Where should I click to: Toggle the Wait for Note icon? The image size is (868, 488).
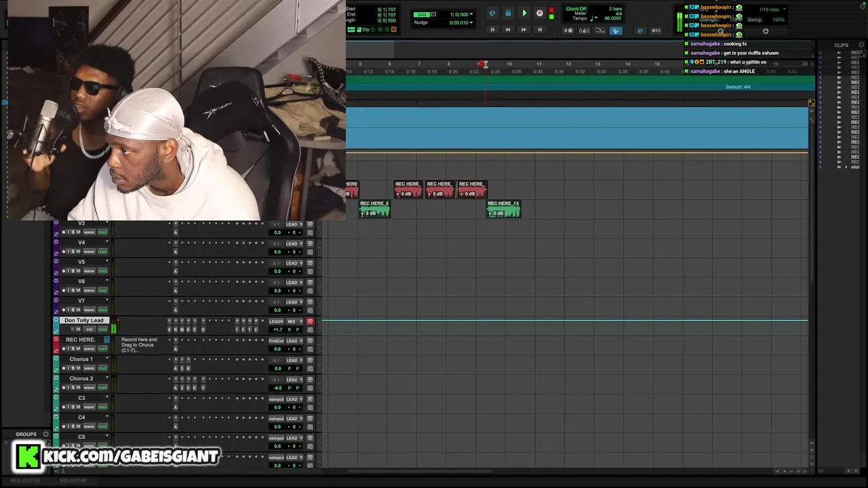(568, 30)
